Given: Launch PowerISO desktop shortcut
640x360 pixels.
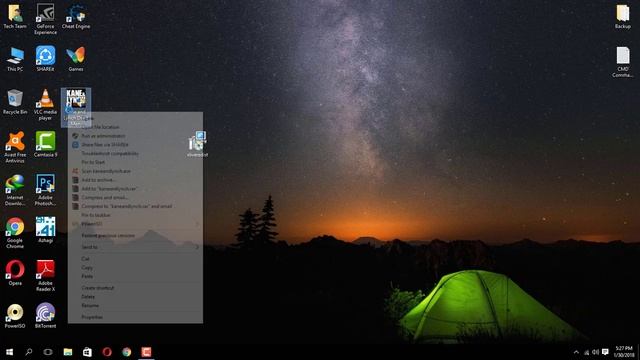Looking at the screenshot, I should (x=15, y=316).
